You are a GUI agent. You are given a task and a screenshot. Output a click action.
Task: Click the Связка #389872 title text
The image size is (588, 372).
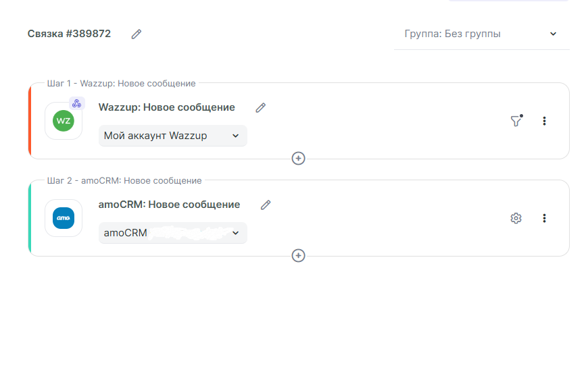pos(69,34)
